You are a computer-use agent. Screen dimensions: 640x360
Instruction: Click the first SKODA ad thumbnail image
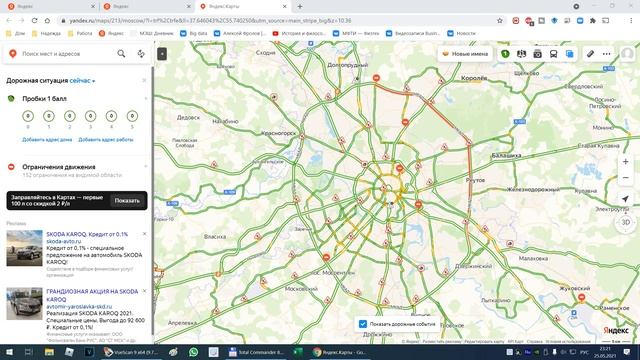pyautogui.click(x=24, y=248)
